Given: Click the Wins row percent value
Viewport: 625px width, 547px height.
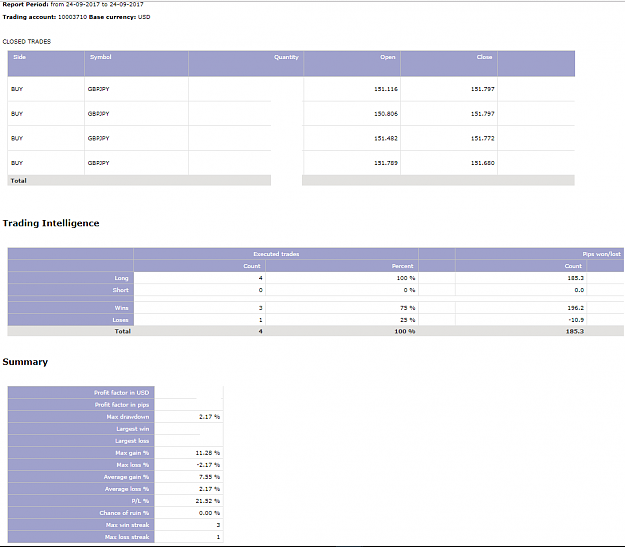Looking at the screenshot, I should pyautogui.click(x=407, y=308).
